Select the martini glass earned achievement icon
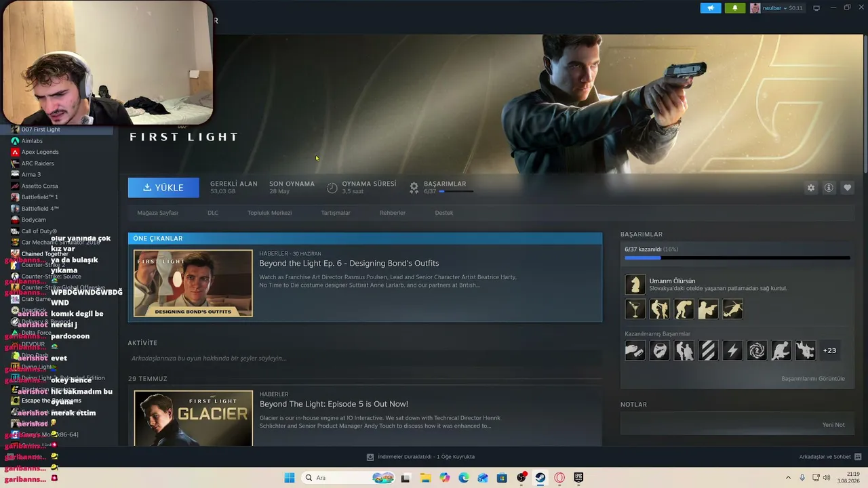 pos(635,309)
